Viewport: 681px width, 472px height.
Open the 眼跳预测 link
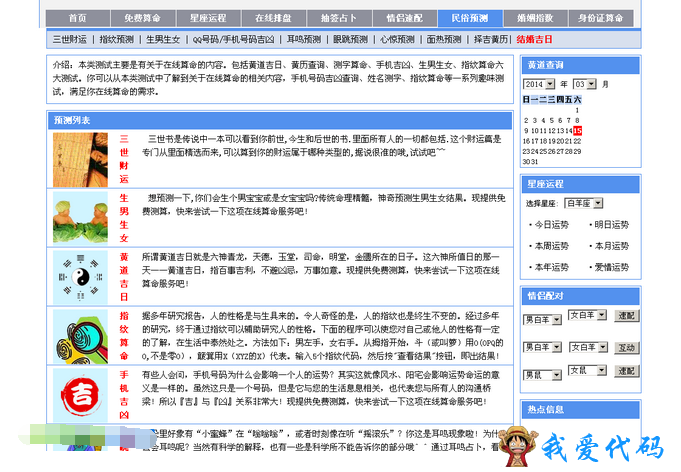pos(350,40)
